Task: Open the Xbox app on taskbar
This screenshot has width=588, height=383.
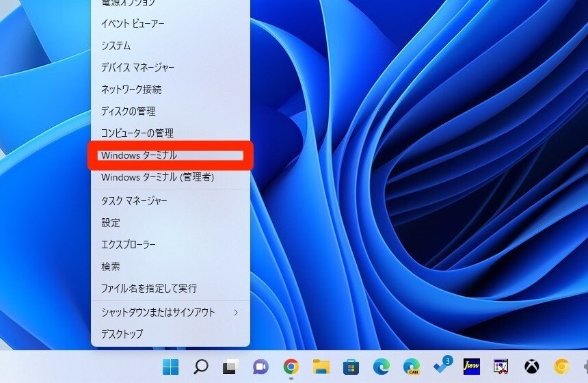Action: [532, 367]
